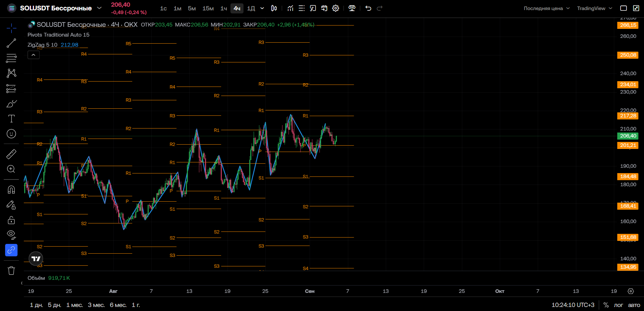This screenshot has height=311, width=644.
Task: Switch to the 1м timeframe
Action: pos(177,8)
